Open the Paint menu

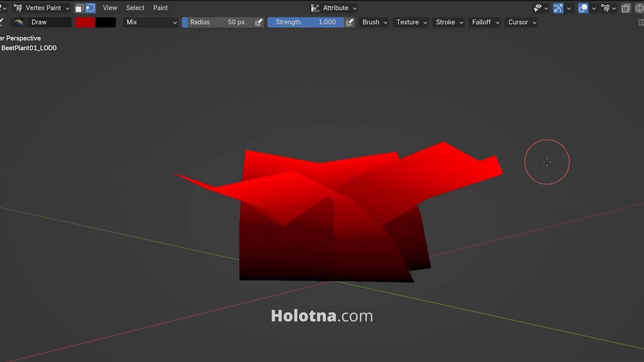coord(160,8)
